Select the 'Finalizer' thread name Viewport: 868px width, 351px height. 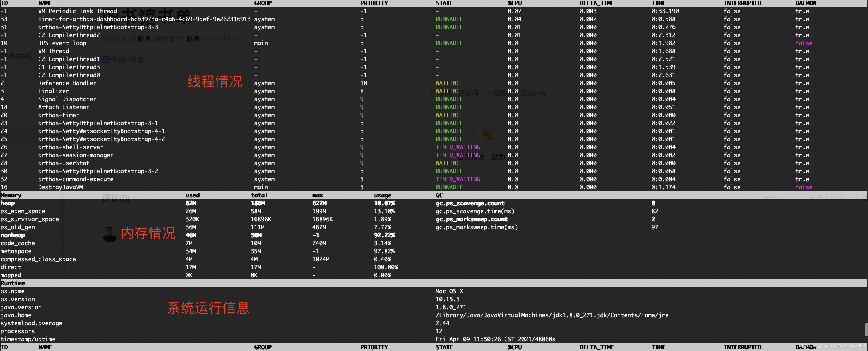click(54, 91)
